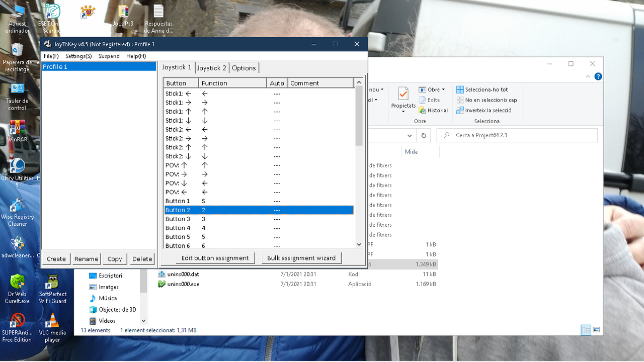Click Explorer navigation pane scroll-down arrow

pyautogui.click(x=143, y=321)
